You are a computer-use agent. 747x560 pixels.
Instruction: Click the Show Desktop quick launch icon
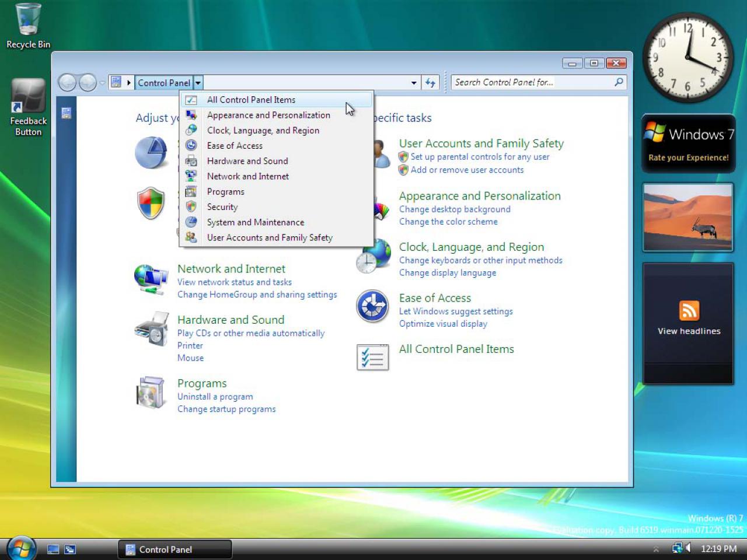click(53, 549)
